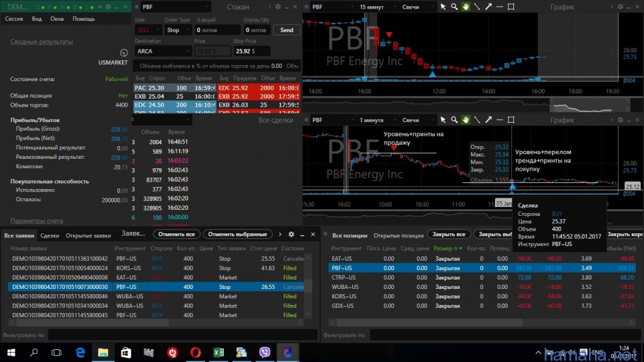Open the Вид menu
The height and width of the screenshot is (362, 644).
pos(36,19)
